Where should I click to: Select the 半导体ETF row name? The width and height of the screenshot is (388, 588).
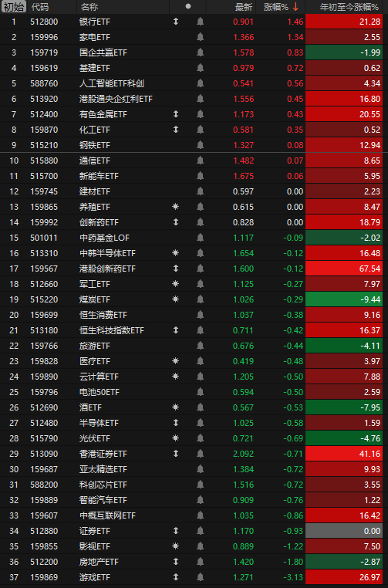click(x=99, y=423)
